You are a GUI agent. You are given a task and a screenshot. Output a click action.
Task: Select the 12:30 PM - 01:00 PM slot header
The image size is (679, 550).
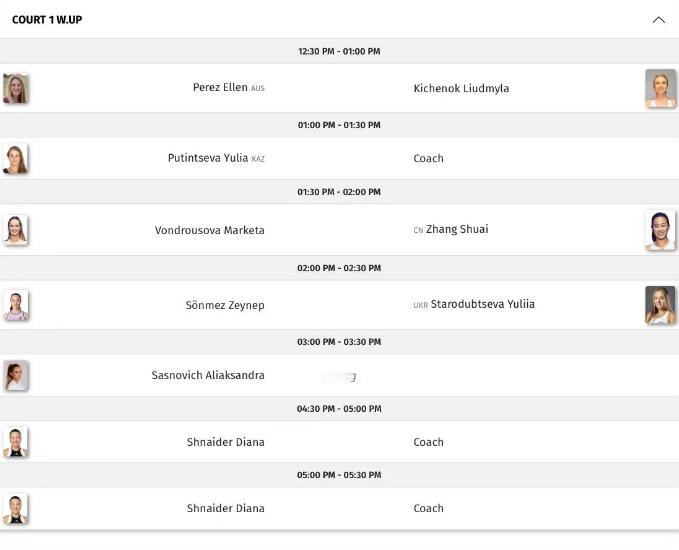339,51
